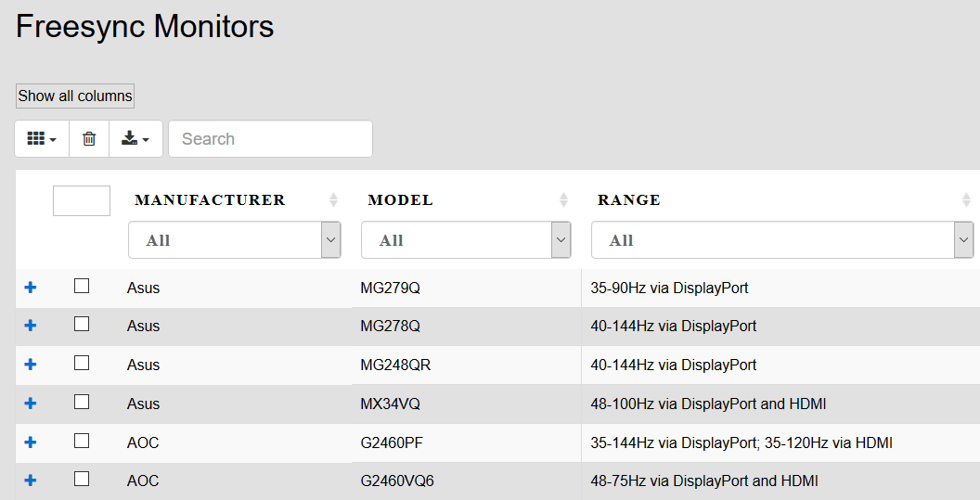Expand row details for Asus MG248QR
Image resolution: width=980 pixels, height=500 pixels.
click(x=30, y=365)
